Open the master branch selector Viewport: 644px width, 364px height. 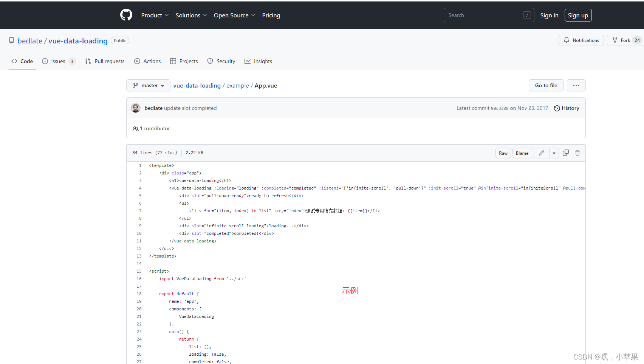[148, 85]
